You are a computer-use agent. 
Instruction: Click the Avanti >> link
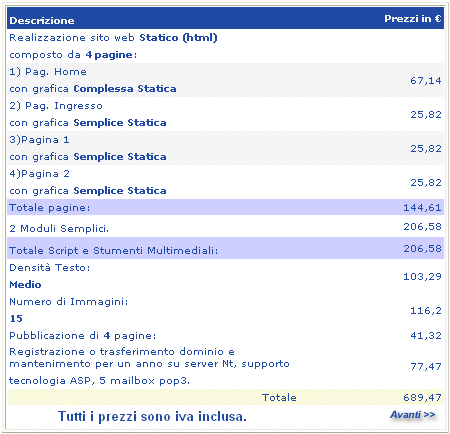[x=413, y=415]
